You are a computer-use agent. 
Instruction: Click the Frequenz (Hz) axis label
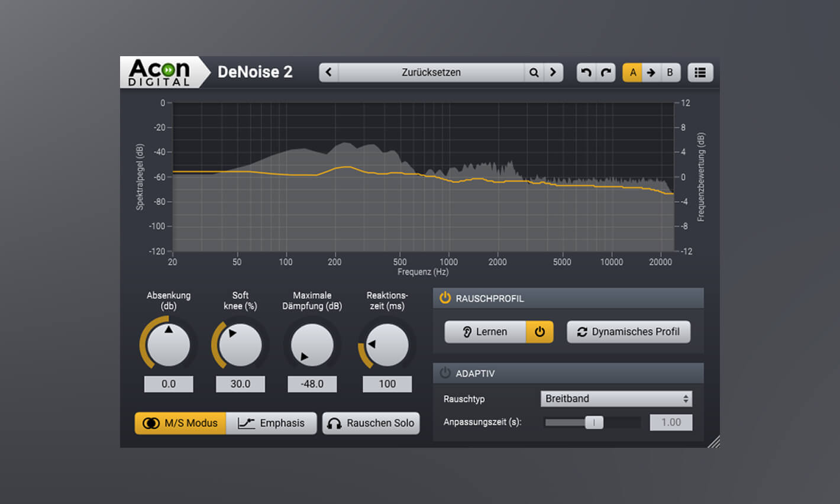[x=423, y=272]
